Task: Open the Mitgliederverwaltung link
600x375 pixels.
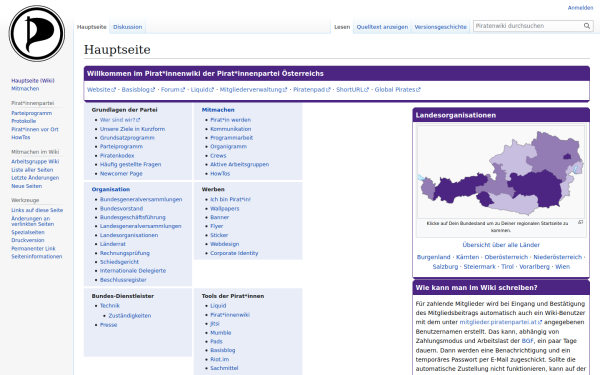Action: (x=253, y=90)
